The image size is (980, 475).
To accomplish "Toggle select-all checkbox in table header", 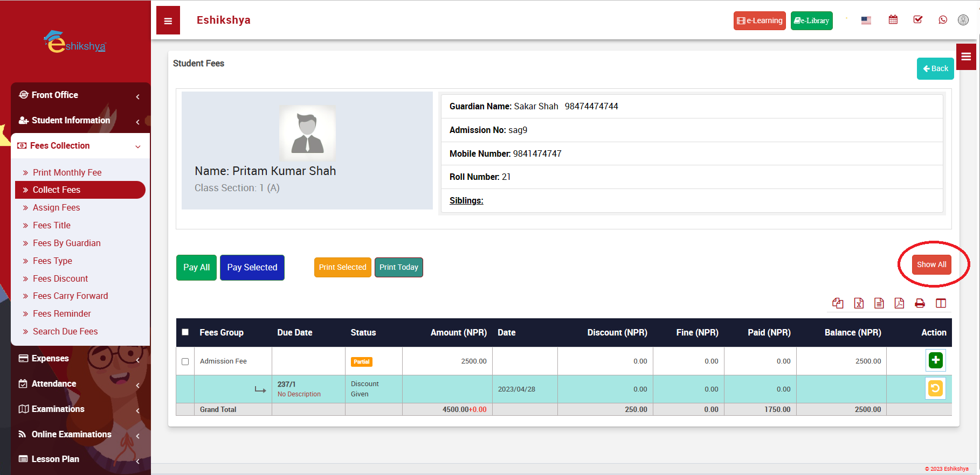I will (185, 332).
